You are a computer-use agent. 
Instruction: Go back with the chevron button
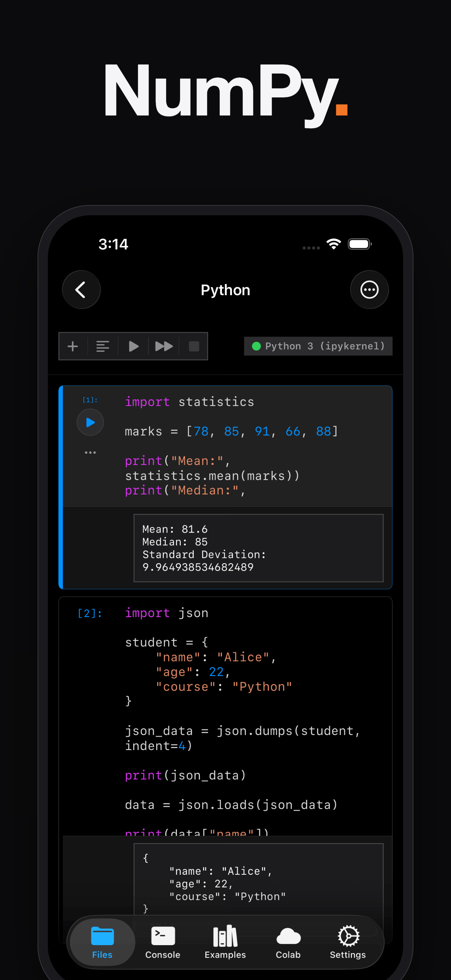(x=81, y=289)
